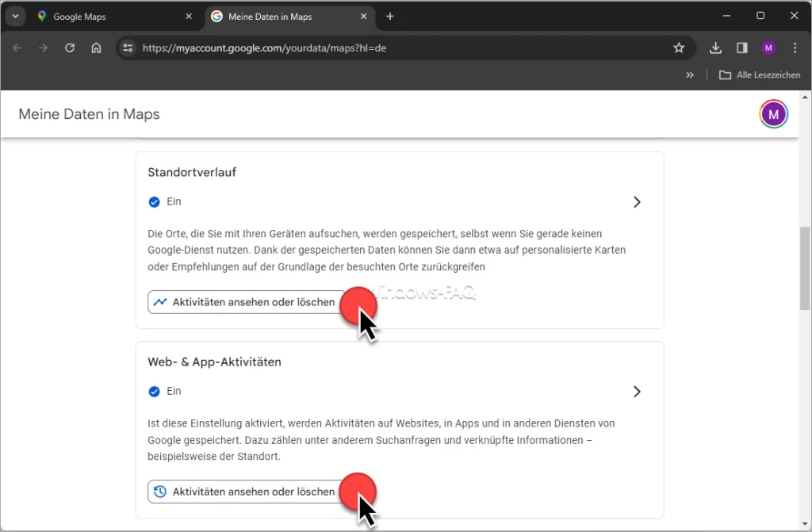Go forward to the next page
The height and width of the screenshot is (532, 812).
click(43, 48)
